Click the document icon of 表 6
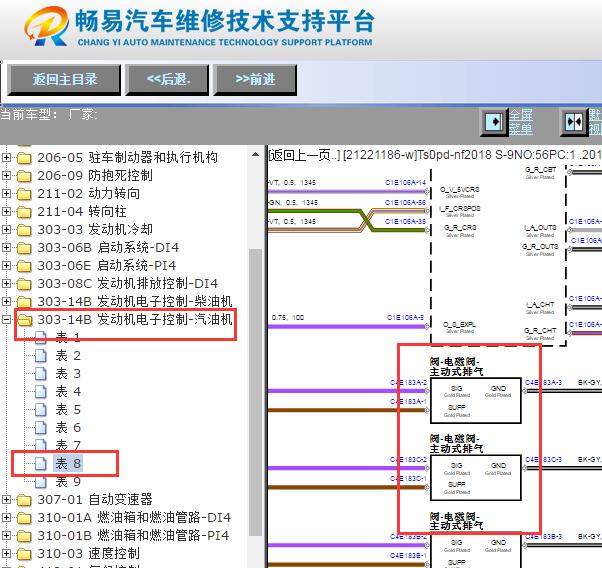 tap(41, 428)
